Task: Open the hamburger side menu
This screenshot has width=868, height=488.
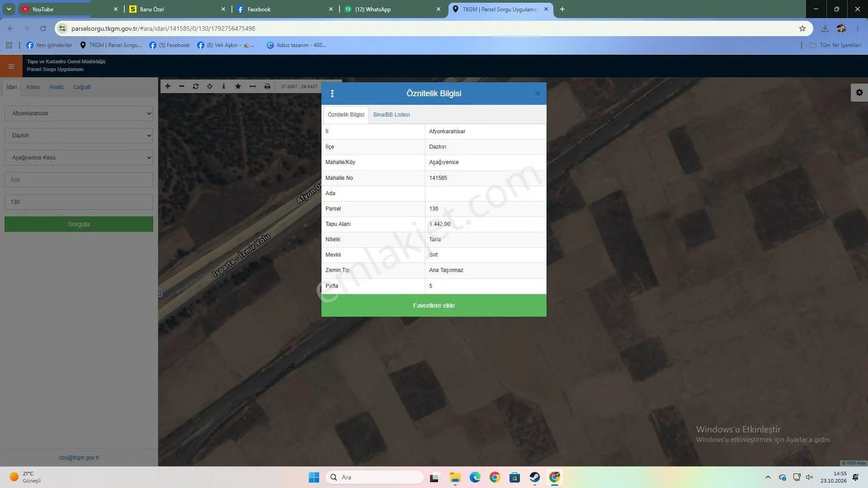Action: tap(11, 66)
